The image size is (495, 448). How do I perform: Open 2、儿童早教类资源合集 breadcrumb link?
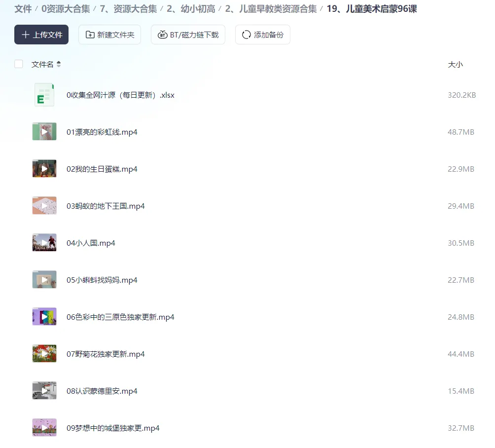pos(271,9)
